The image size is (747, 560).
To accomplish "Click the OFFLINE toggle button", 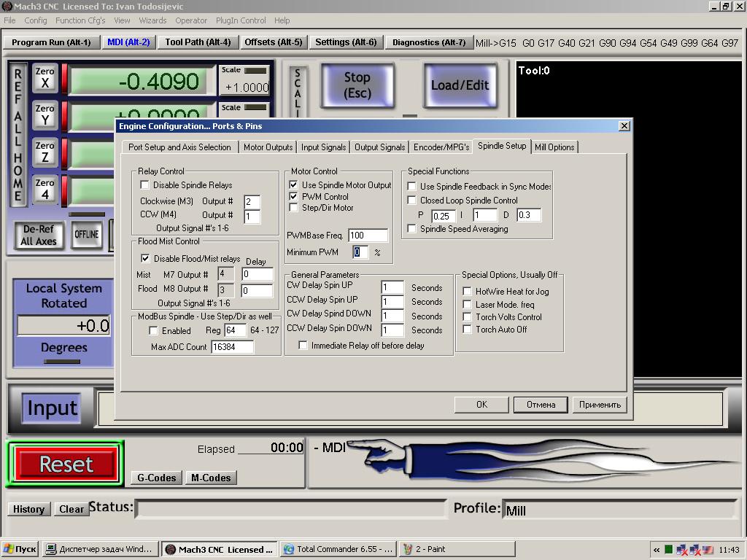I will pyautogui.click(x=86, y=234).
